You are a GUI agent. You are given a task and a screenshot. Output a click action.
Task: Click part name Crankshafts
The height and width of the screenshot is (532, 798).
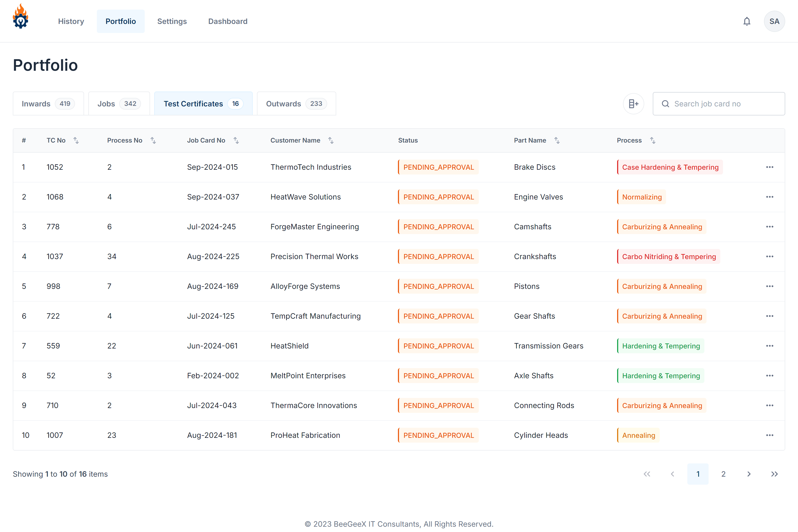tap(535, 256)
